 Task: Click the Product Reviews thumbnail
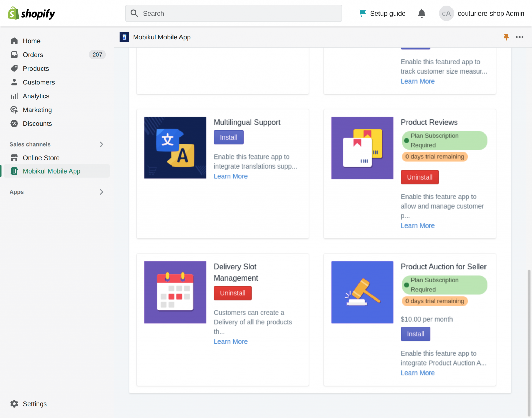click(x=362, y=148)
